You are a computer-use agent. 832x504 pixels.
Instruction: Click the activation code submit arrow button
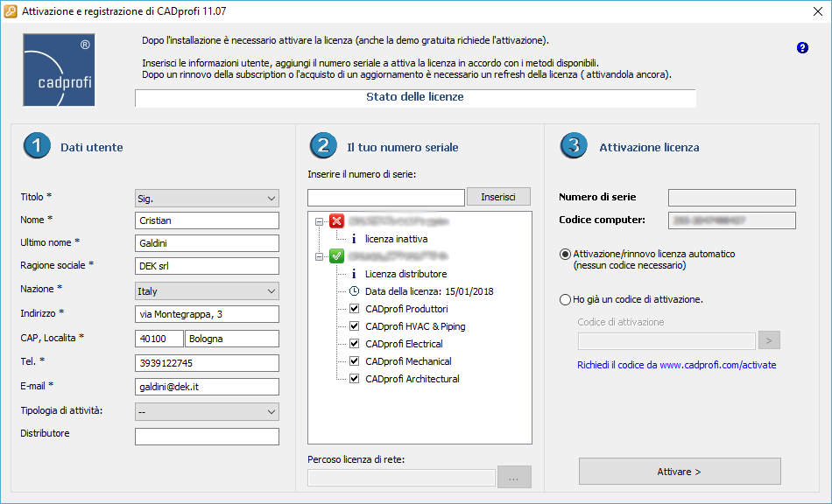coord(770,340)
